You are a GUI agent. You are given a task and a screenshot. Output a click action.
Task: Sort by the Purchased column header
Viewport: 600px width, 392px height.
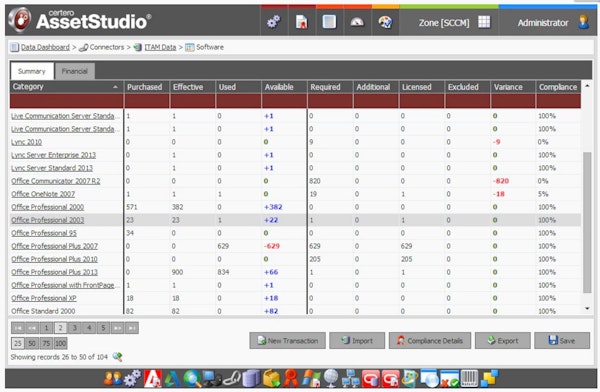[x=146, y=87]
